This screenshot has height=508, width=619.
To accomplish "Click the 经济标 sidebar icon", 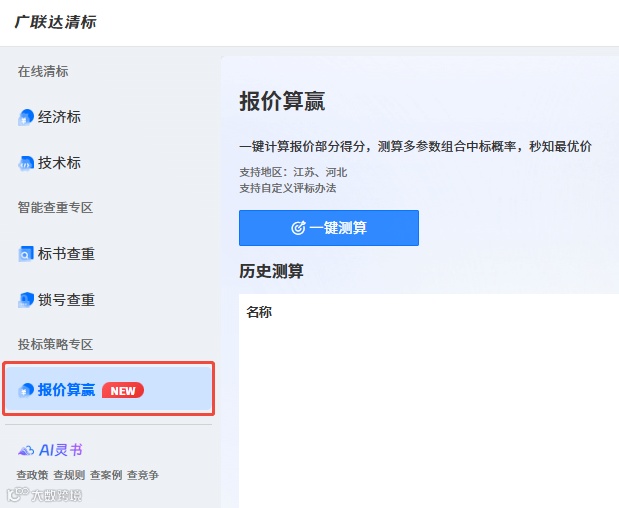I will tap(26, 118).
